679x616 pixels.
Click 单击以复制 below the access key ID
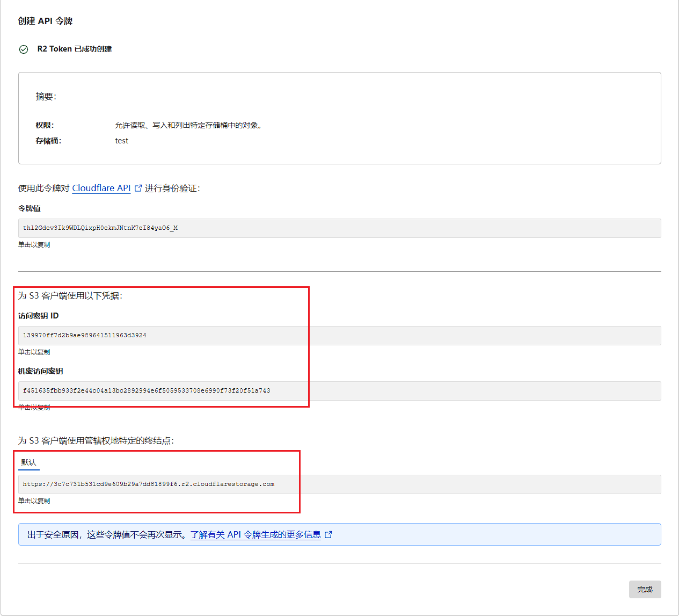[x=34, y=352]
